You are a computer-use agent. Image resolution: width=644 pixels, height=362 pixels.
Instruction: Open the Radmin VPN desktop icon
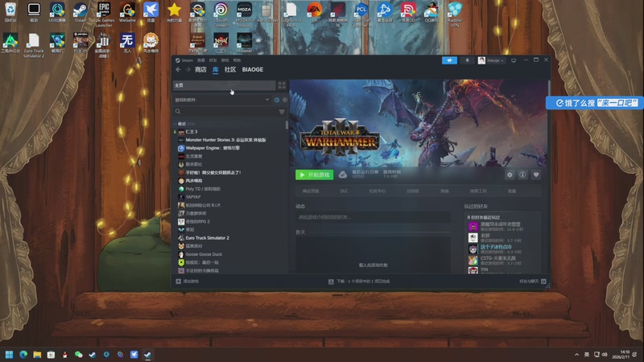click(x=455, y=14)
